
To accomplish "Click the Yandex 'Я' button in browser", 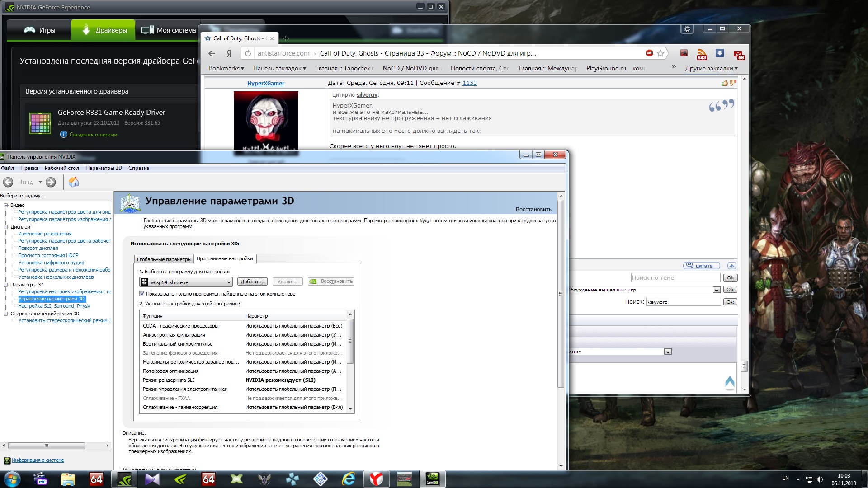I will pos(229,53).
